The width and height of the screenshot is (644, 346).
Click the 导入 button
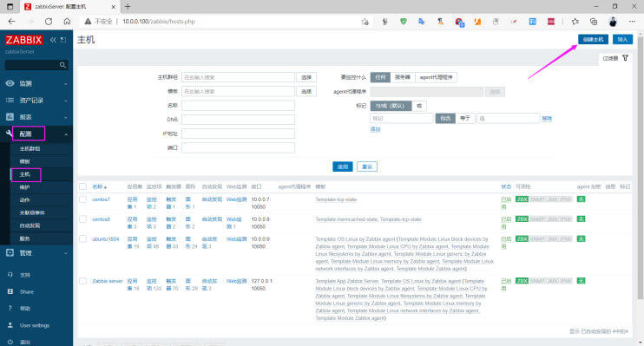pyautogui.click(x=622, y=39)
